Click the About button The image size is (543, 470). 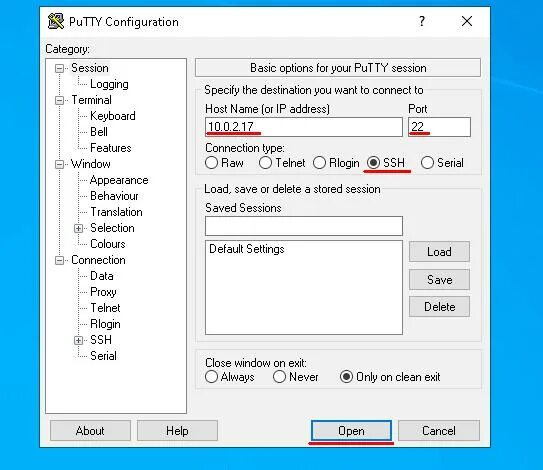90,431
